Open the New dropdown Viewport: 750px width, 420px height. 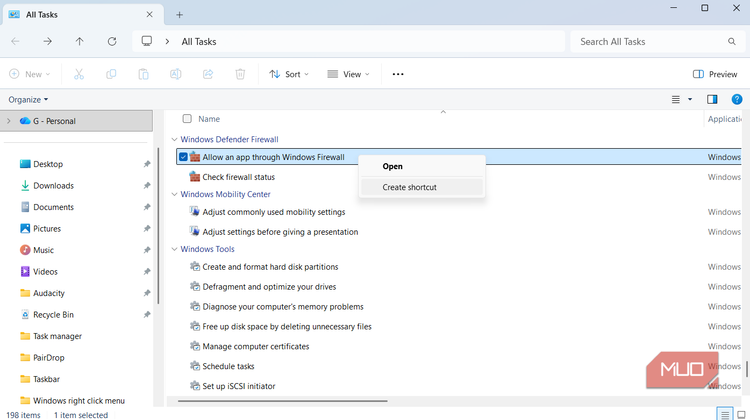[30, 74]
